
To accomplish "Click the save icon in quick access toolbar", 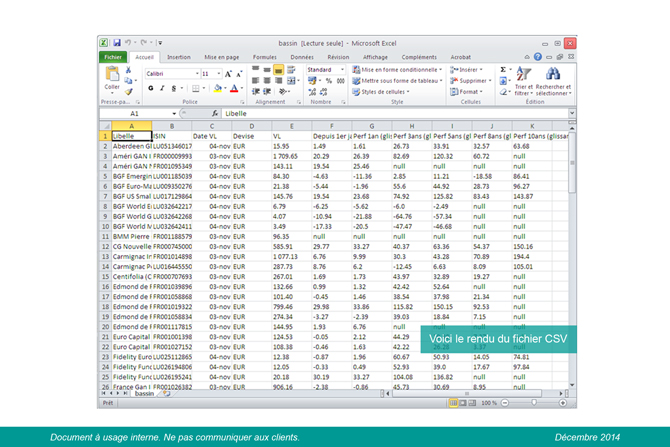I will tap(117, 44).
